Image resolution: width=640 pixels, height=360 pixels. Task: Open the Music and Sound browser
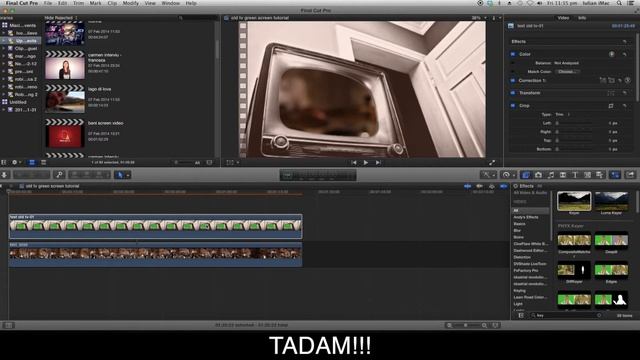551,175
